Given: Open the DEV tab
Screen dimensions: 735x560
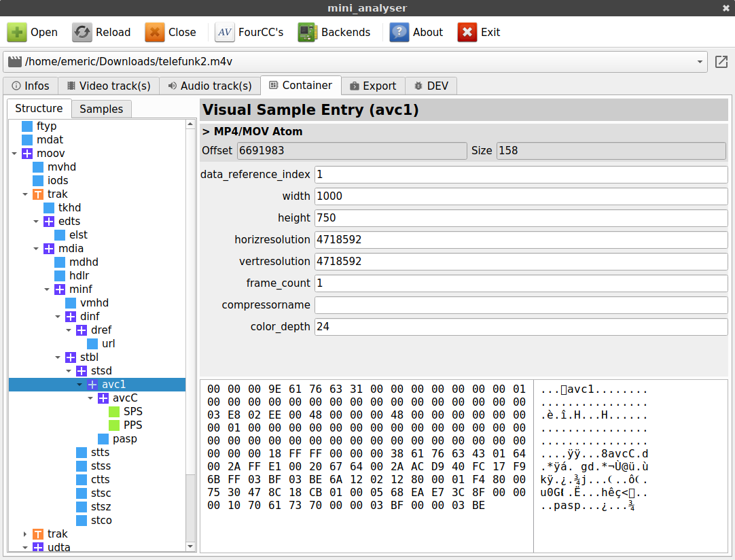Looking at the screenshot, I should pyautogui.click(x=431, y=86).
